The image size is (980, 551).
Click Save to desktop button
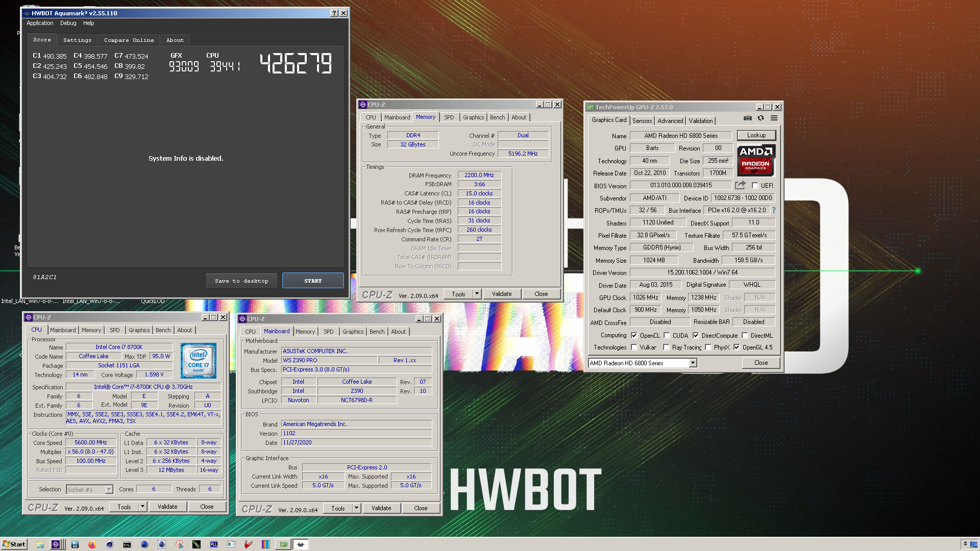[x=241, y=281]
